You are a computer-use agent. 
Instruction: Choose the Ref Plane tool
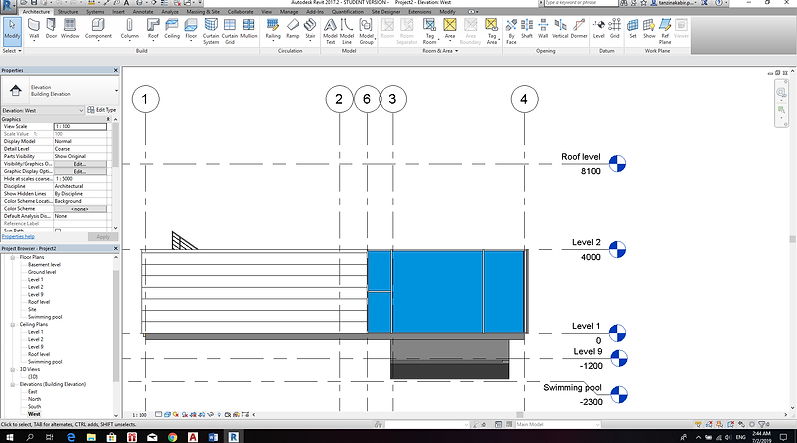[665, 31]
